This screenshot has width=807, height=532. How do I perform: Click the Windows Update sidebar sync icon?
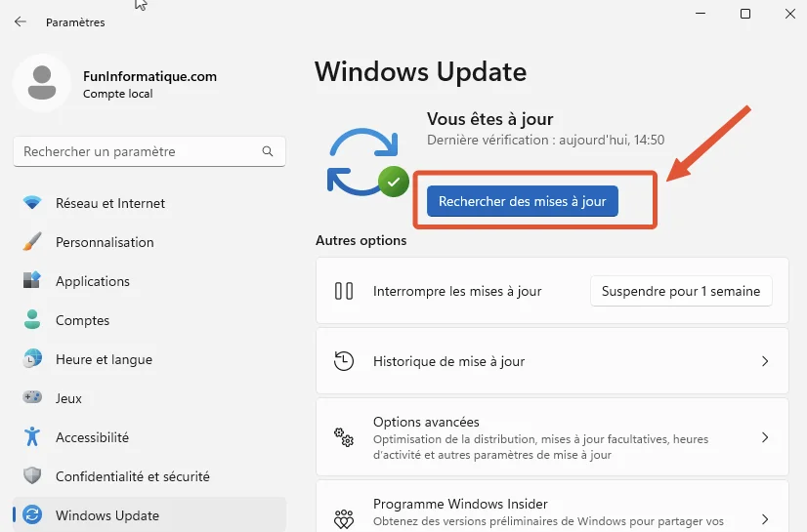(x=32, y=514)
